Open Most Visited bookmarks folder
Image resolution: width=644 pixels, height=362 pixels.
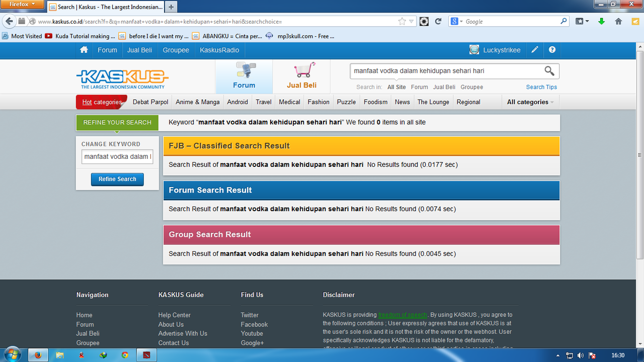coord(22,36)
